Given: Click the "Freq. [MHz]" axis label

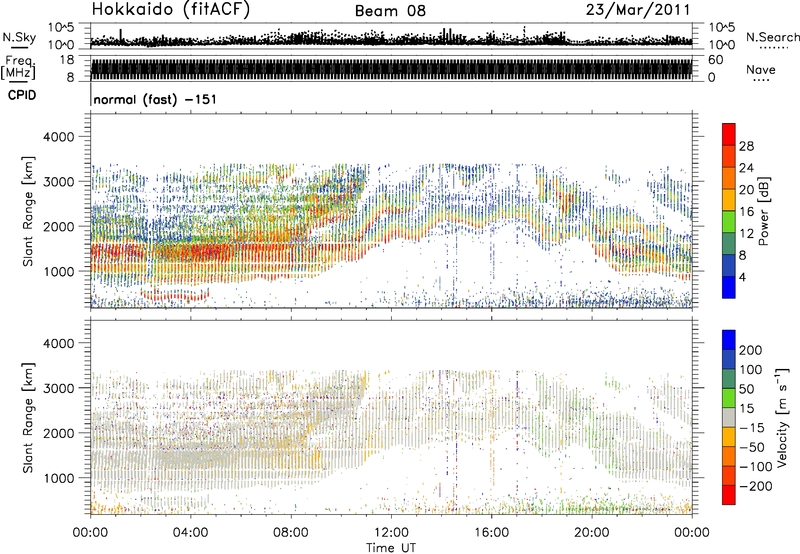Looking at the screenshot, I should tap(18, 67).
